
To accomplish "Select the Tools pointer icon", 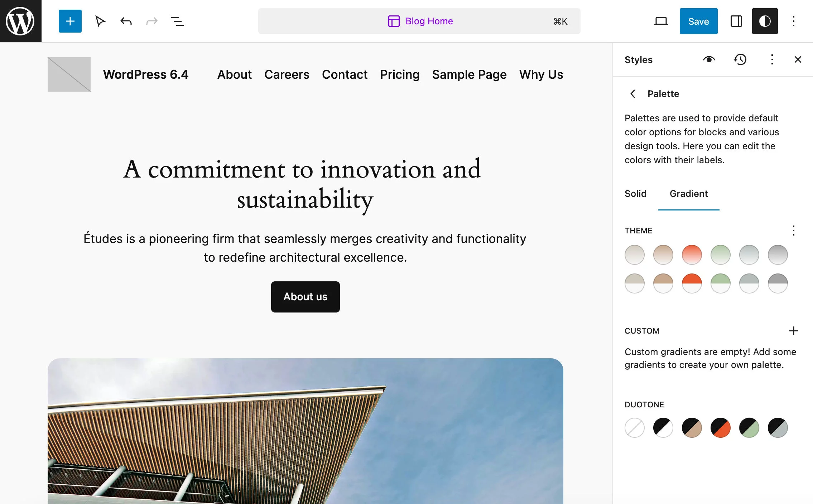I will [100, 21].
